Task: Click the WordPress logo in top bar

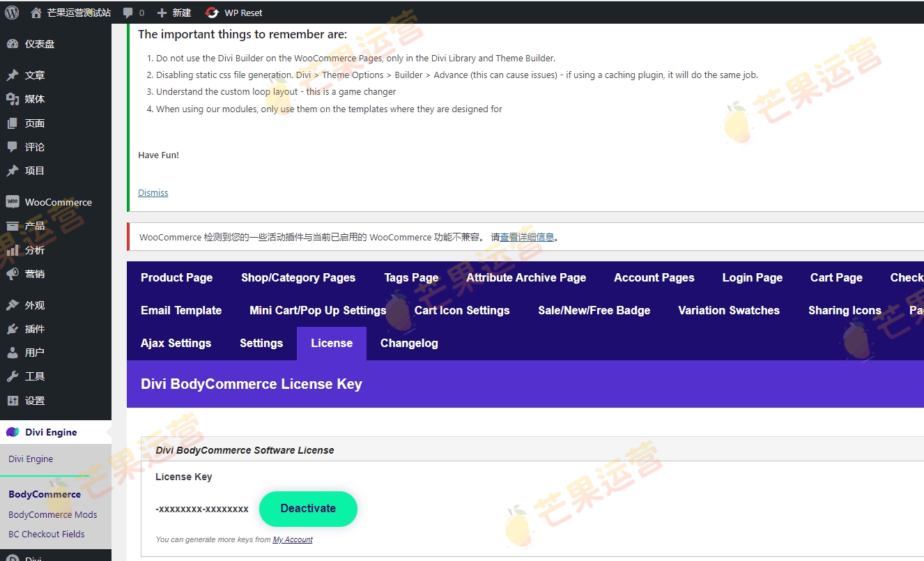Action: (10, 12)
